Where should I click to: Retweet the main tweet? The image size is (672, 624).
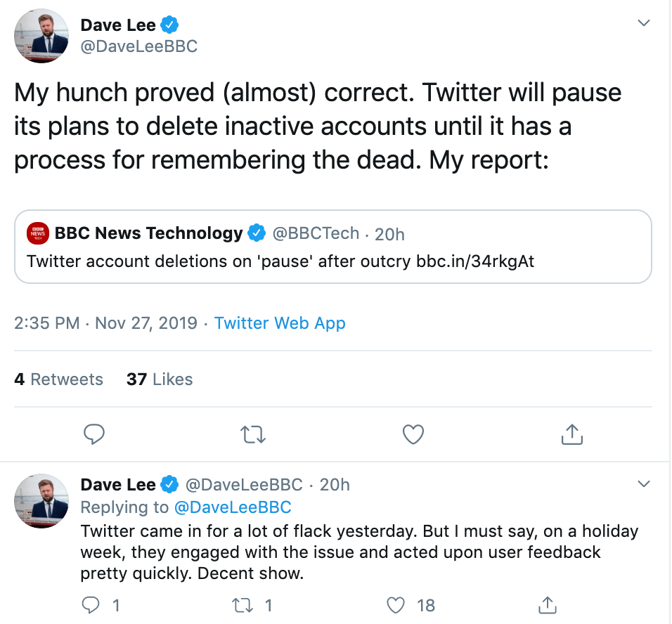click(253, 435)
